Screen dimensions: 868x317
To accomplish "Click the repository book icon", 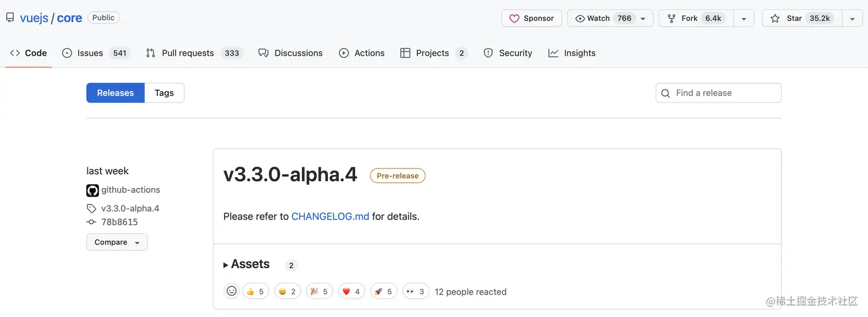I will [10, 18].
